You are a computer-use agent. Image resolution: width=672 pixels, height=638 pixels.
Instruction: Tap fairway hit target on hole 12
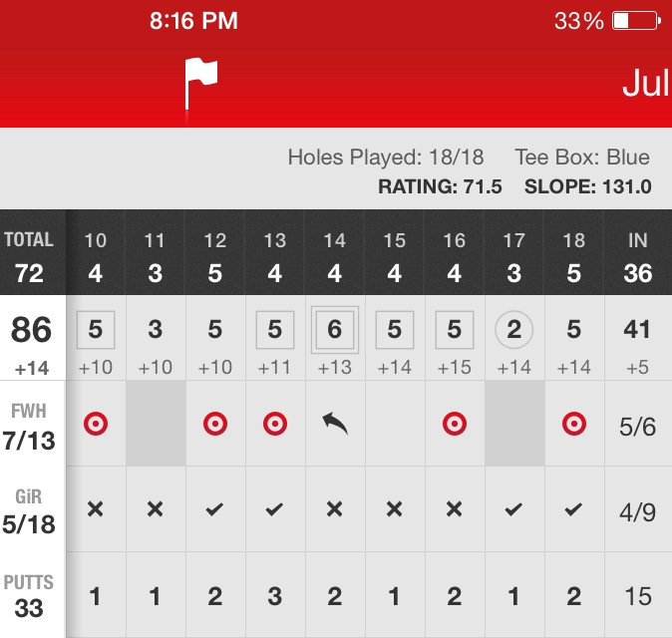coord(215,424)
